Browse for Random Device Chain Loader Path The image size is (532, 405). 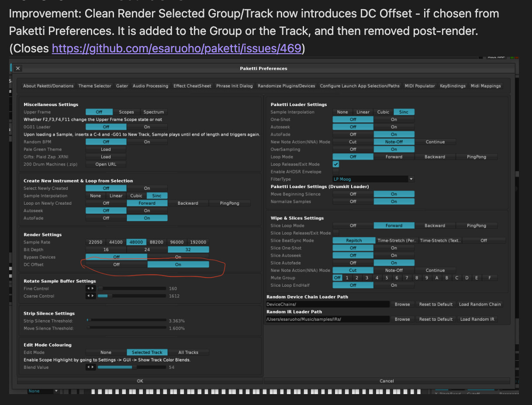(x=402, y=304)
